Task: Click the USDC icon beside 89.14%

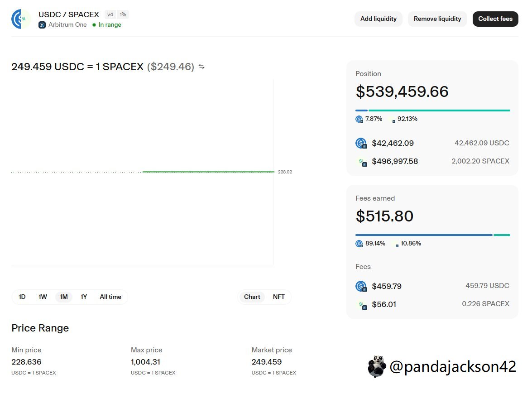Action: coord(359,244)
